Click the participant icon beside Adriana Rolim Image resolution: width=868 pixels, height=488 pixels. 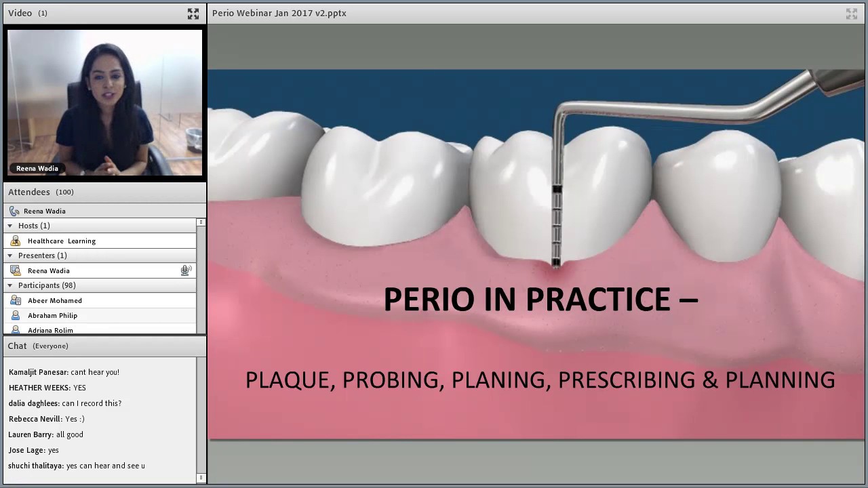[16, 330]
